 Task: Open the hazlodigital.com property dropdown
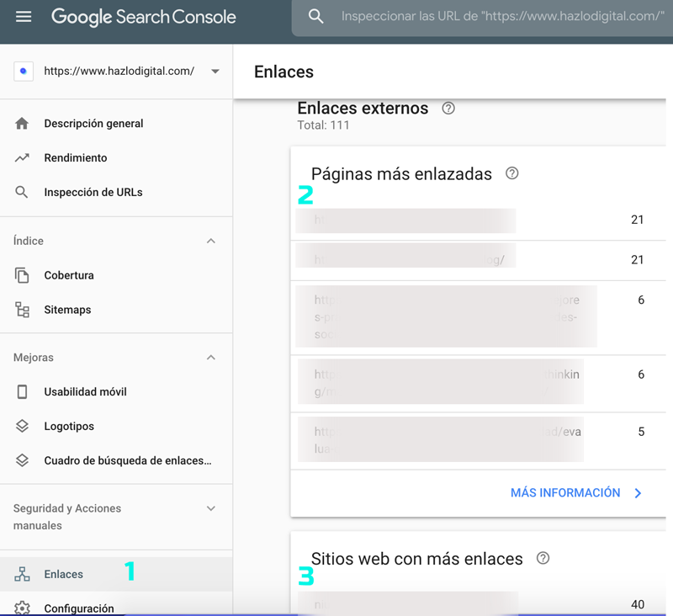tap(215, 72)
